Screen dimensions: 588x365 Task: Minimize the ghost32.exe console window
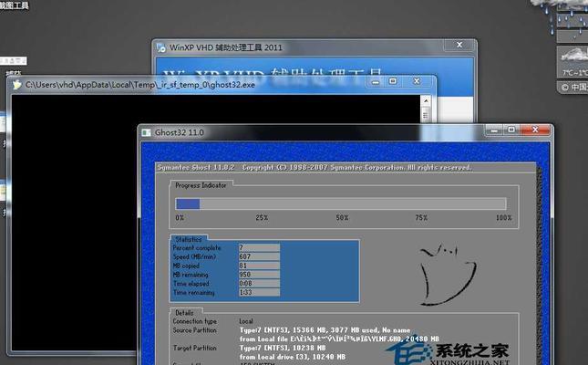[x=376, y=81]
